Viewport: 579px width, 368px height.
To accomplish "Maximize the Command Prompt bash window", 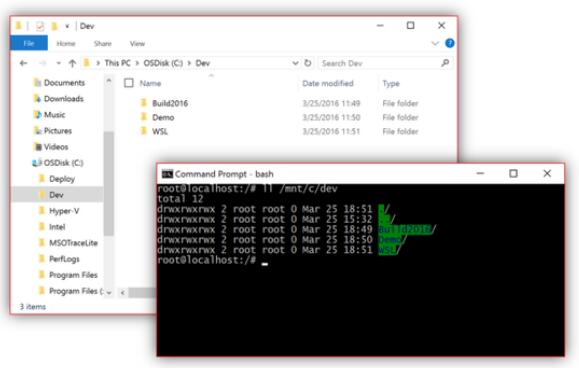I will pos(513,173).
